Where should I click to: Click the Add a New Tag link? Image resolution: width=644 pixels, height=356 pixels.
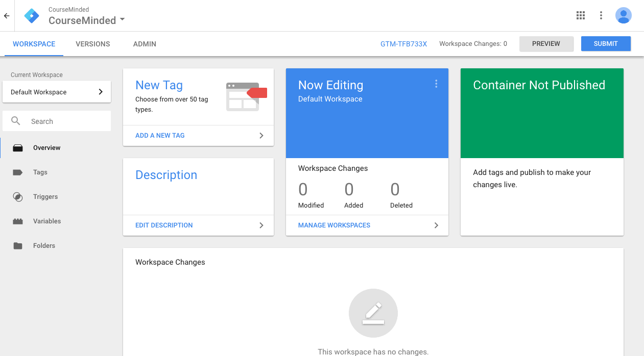pyautogui.click(x=160, y=136)
